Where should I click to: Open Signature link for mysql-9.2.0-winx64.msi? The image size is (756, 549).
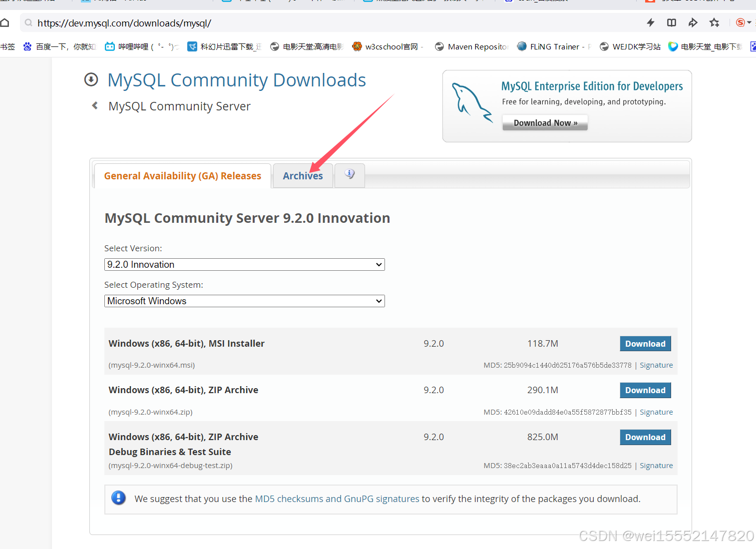click(656, 365)
